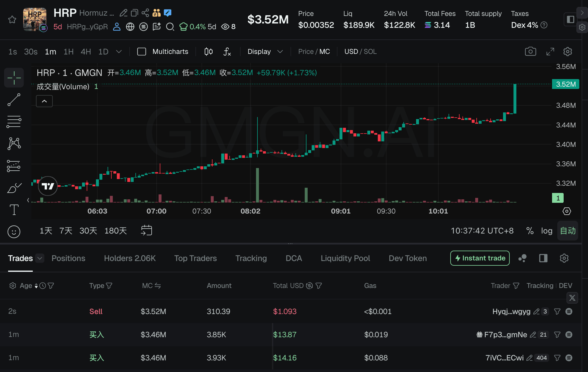The image size is (588, 372).
Task: Open the share icon next to HRP
Action: 145,13
